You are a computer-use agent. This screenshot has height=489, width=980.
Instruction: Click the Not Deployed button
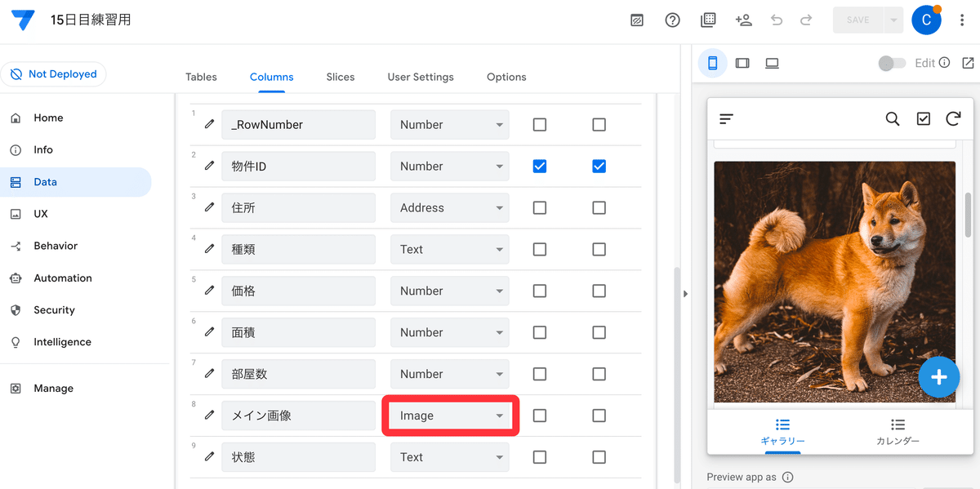pos(54,73)
